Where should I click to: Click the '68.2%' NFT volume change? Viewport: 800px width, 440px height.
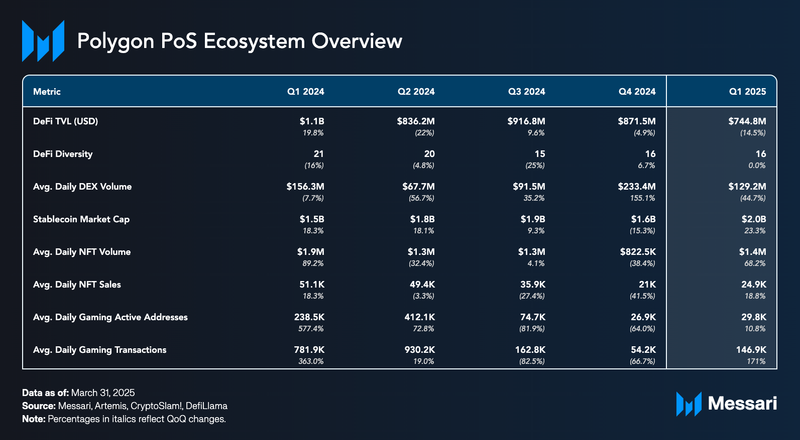[756, 263]
